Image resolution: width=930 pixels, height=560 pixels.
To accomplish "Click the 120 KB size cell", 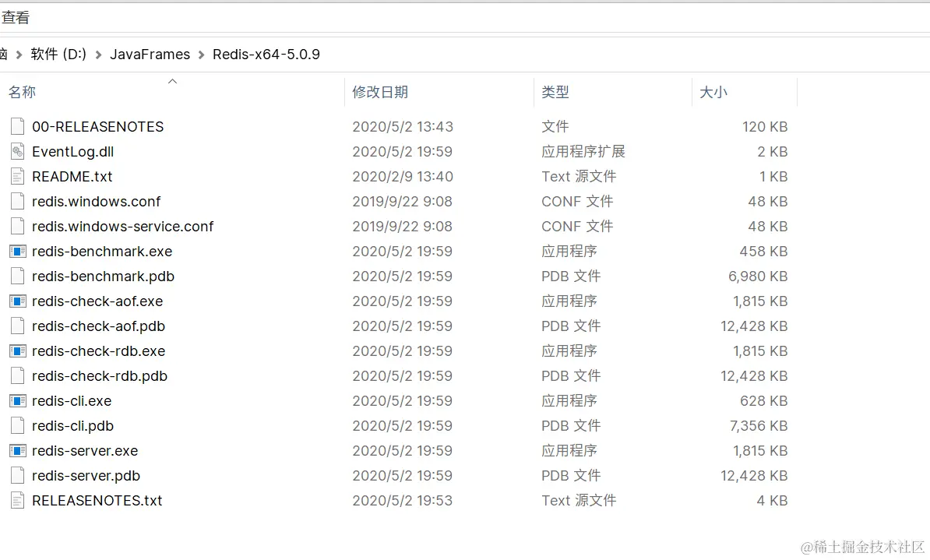I will [765, 126].
